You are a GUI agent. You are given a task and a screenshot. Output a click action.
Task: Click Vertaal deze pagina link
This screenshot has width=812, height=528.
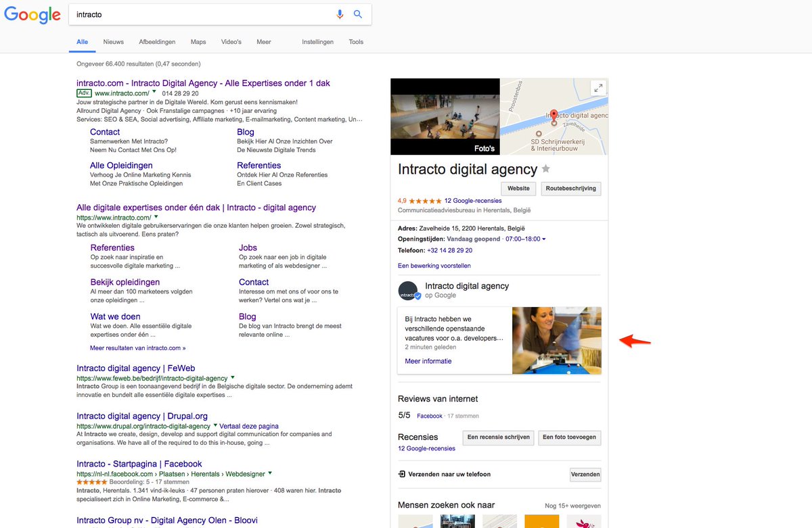(x=249, y=427)
